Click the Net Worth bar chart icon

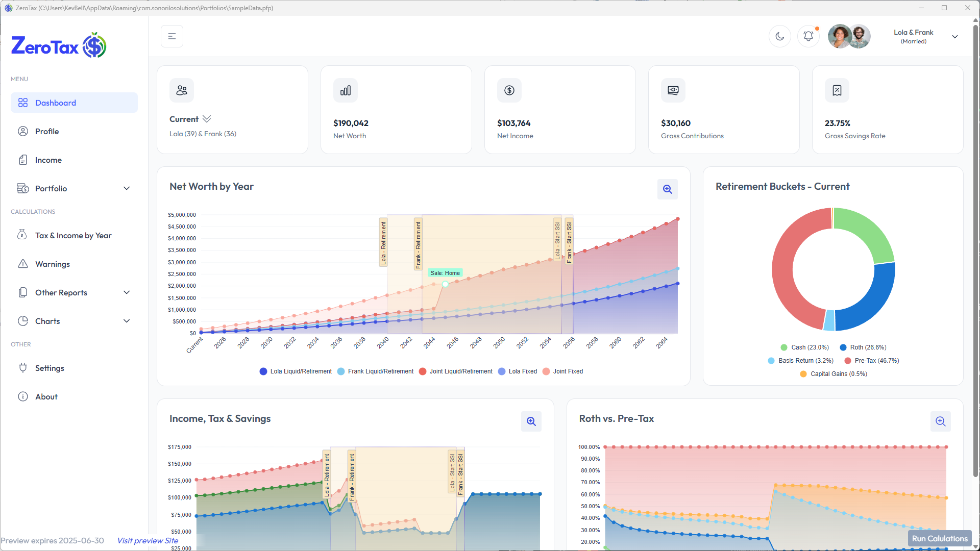click(x=346, y=90)
